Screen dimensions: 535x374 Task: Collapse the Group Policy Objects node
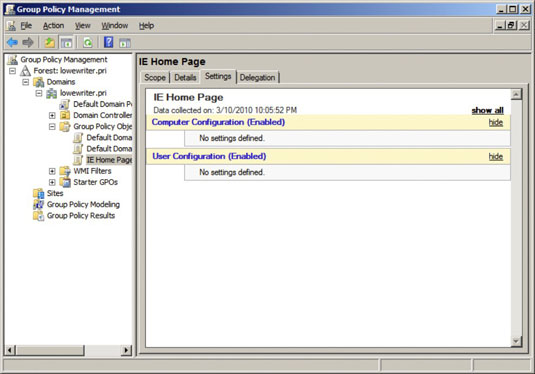52,127
